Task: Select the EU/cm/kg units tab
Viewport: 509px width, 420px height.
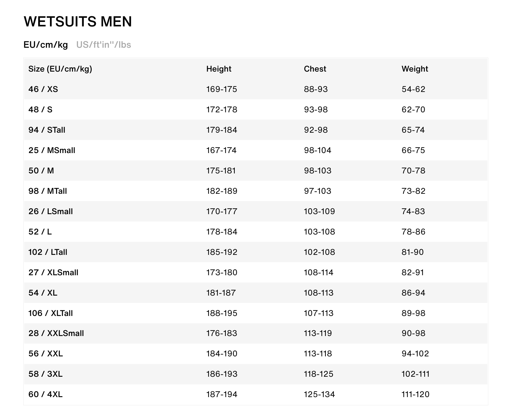Action: tap(46, 45)
